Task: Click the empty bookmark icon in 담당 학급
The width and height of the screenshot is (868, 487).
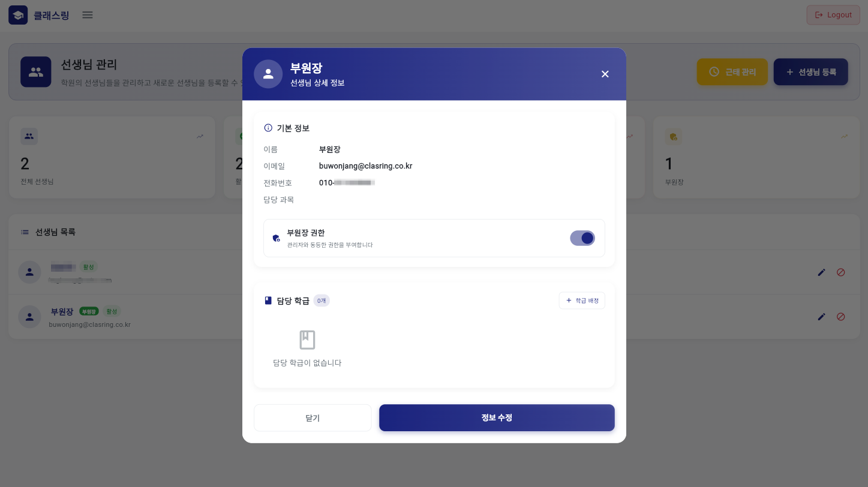Action: [x=307, y=340]
